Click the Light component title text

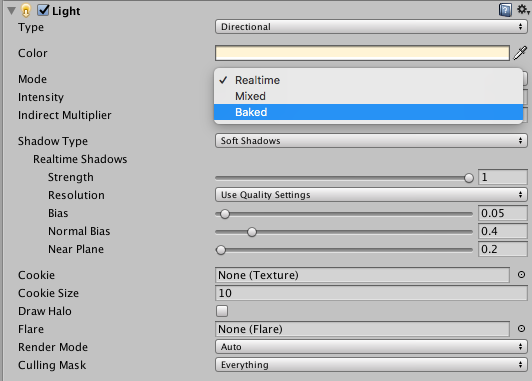click(x=66, y=11)
